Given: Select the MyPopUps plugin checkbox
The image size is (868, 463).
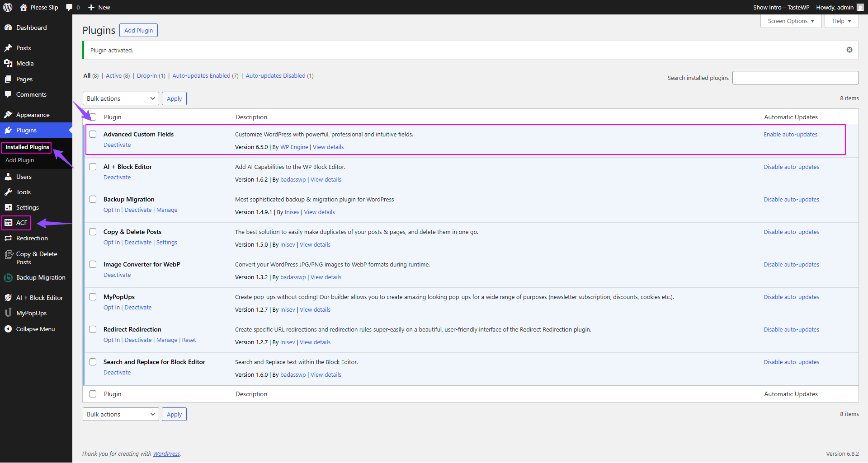Looking at the screenshot, I should point(93,297).
